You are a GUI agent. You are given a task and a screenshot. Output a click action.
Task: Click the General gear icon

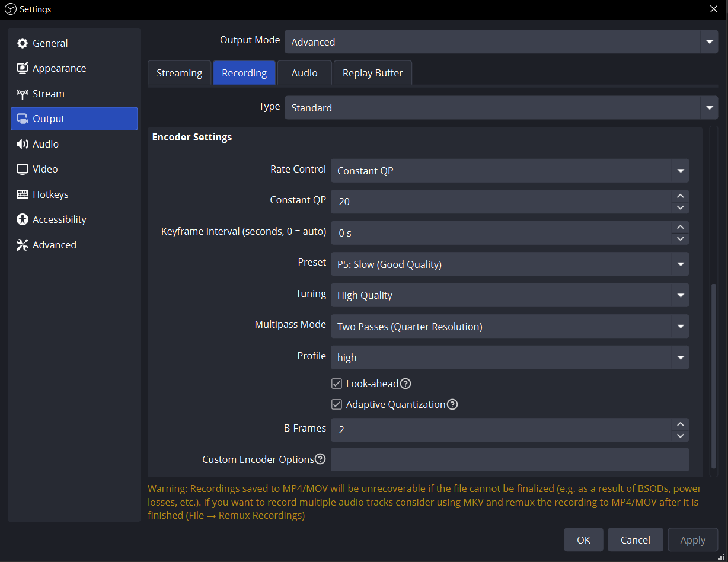coord(23,43)
